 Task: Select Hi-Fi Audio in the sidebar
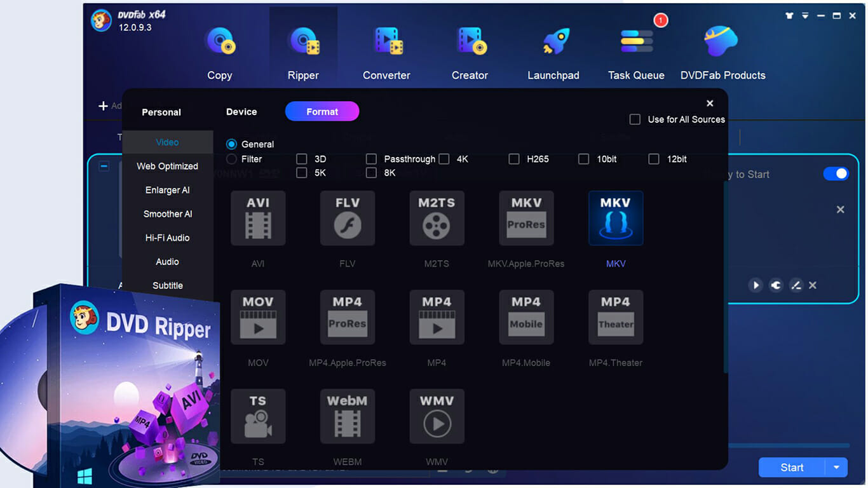[167, 238]
